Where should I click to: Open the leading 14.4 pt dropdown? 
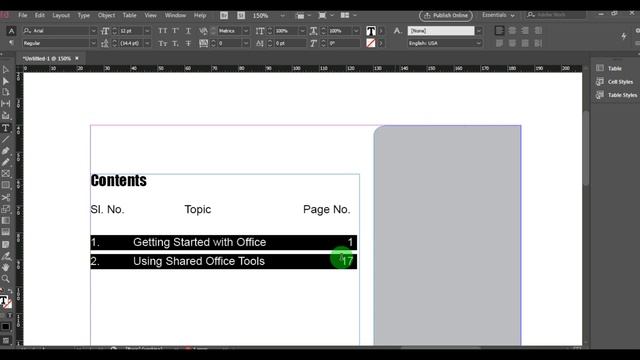pos(147,43)
